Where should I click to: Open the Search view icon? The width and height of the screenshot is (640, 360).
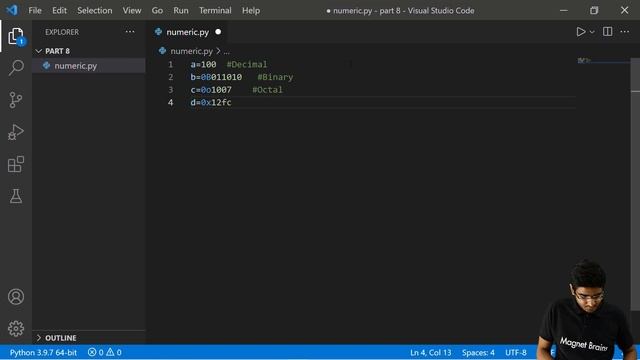16,67
